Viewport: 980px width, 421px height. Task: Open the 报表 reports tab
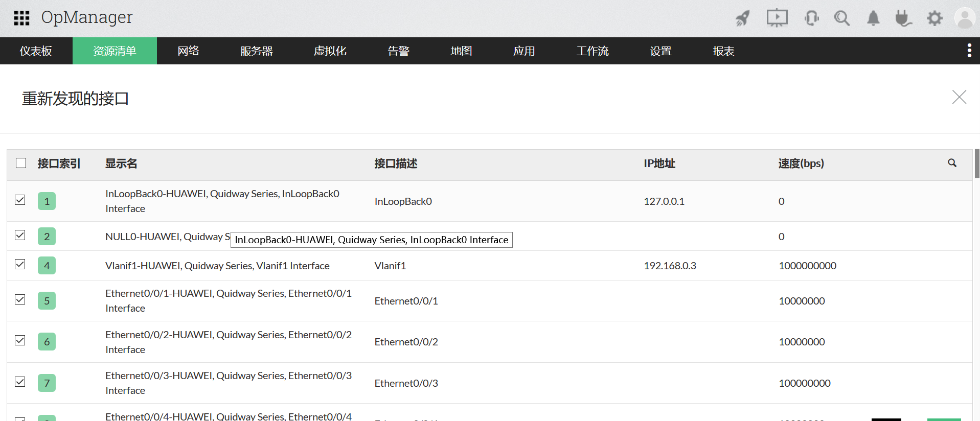723,51
